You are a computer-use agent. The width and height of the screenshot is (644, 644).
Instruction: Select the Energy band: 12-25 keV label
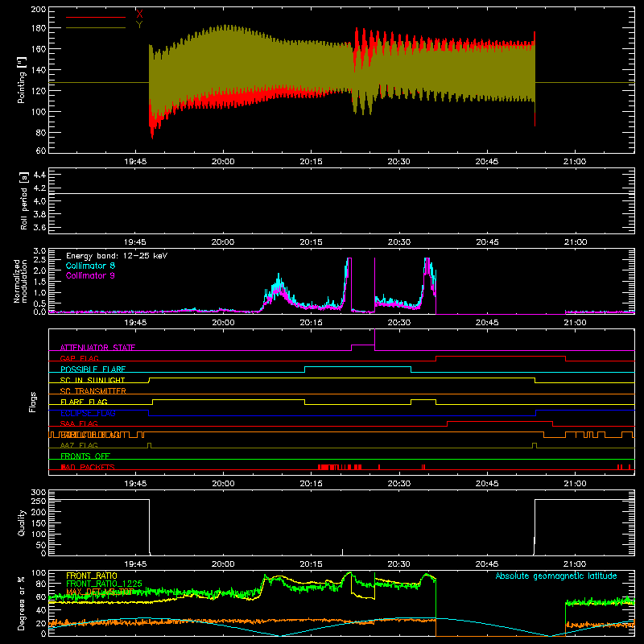point(117,256)
